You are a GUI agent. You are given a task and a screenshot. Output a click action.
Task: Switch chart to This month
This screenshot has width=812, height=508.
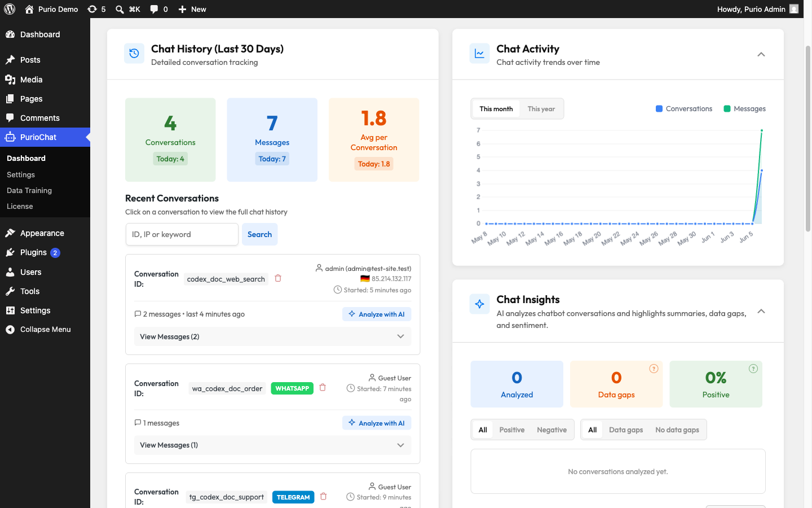(496, 109)
